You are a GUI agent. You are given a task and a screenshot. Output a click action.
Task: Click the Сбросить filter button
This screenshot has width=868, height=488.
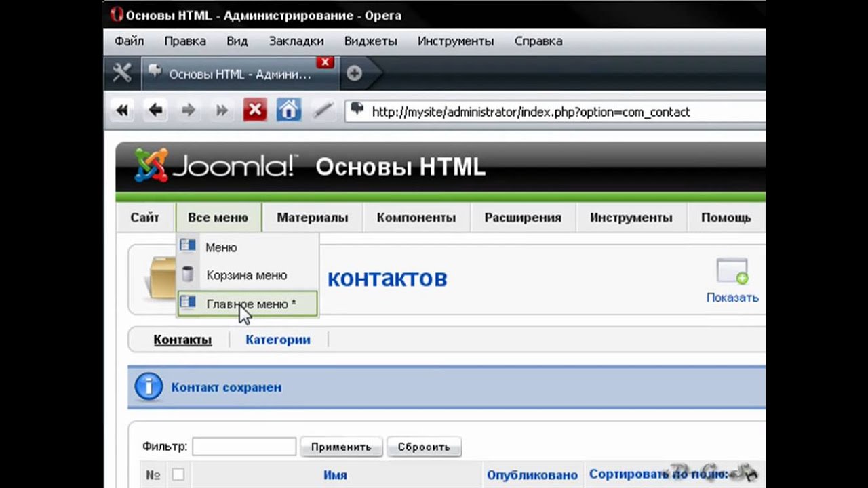[x=424, y=447]
